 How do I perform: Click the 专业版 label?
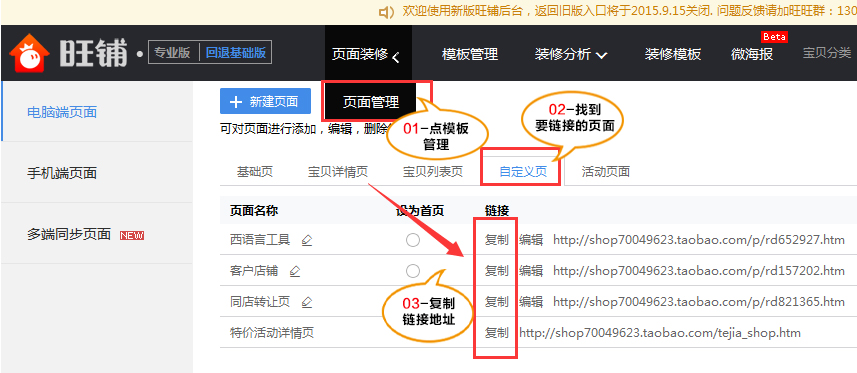pos(172,53)
